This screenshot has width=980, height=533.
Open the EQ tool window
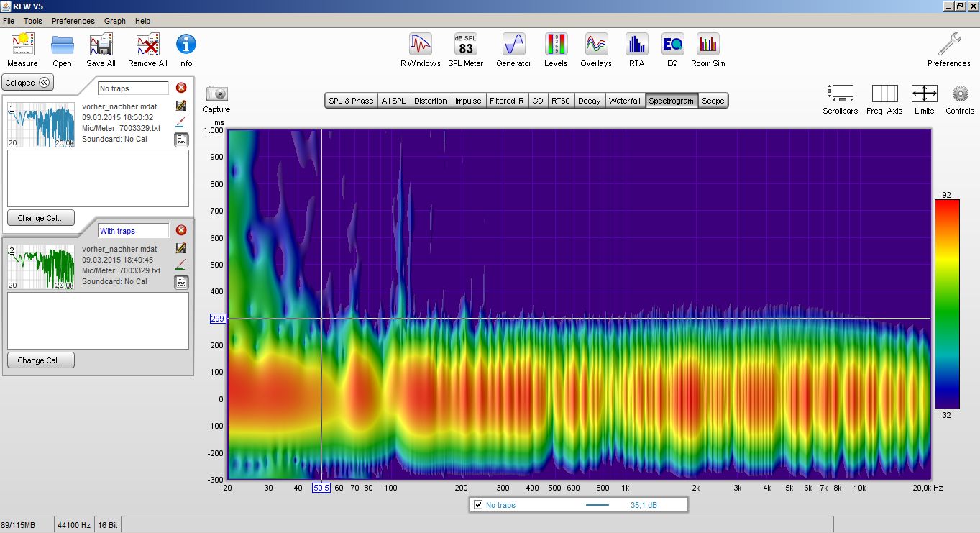[672, 45]
